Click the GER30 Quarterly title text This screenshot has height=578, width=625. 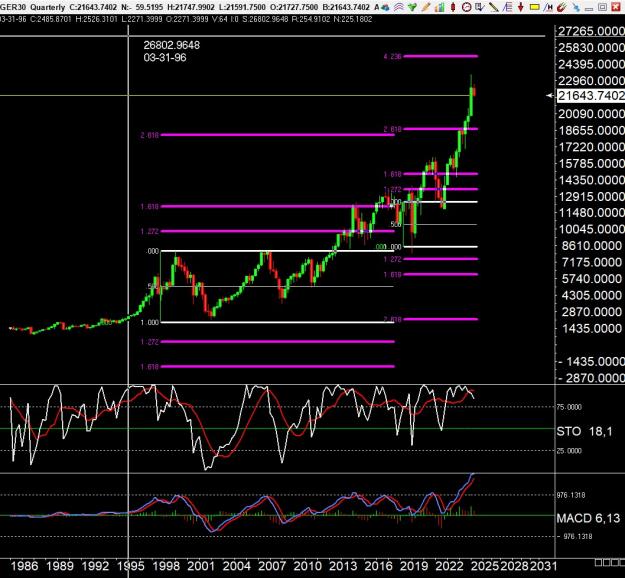tap(32, 7)
